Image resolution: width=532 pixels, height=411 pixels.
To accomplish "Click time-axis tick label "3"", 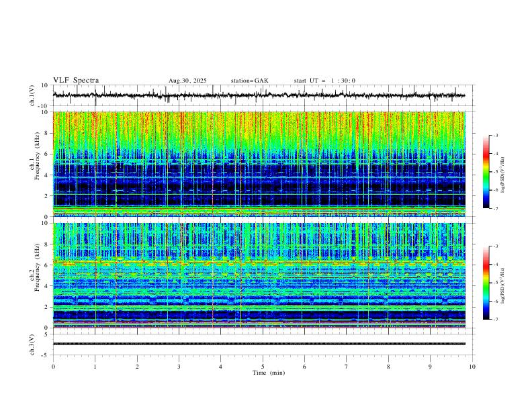I will 179,367.
